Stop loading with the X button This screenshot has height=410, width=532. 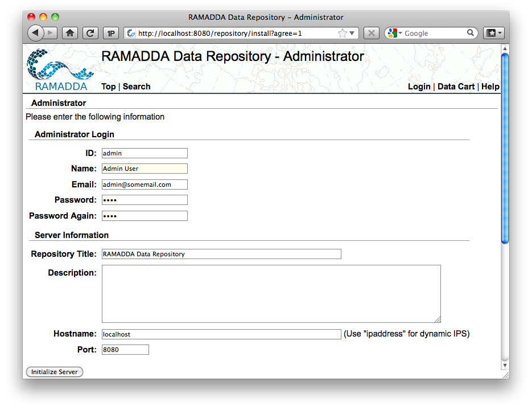372,33
